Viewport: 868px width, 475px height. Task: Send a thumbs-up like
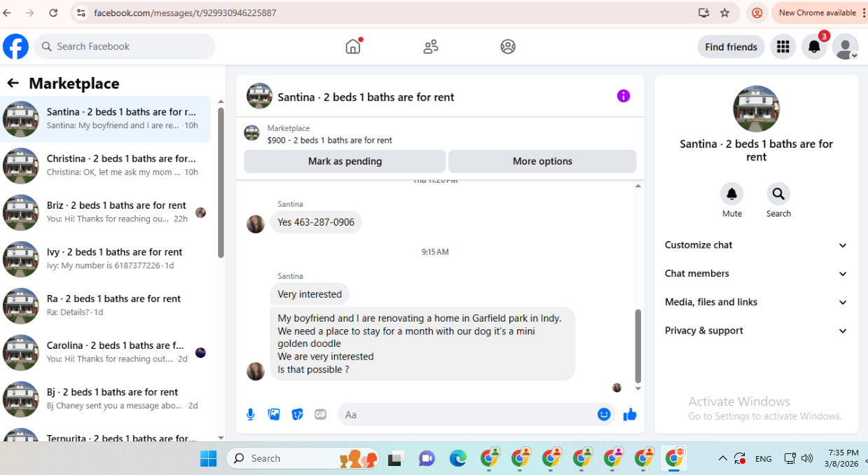click(630, 414)
